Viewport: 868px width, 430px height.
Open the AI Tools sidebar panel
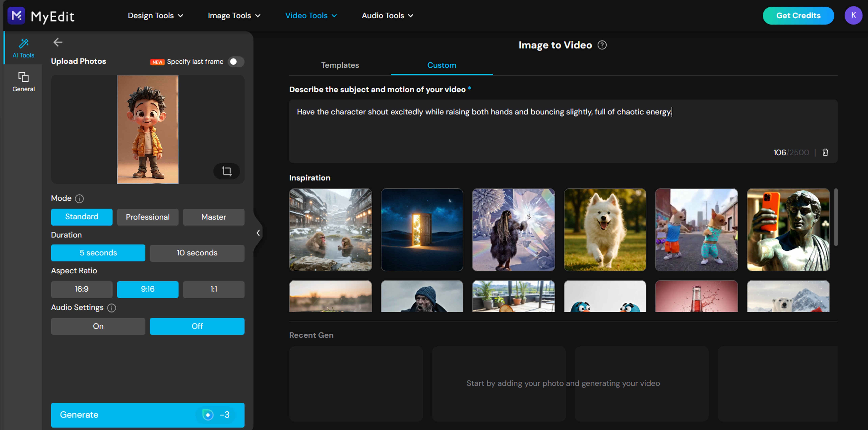coord(23,48)
